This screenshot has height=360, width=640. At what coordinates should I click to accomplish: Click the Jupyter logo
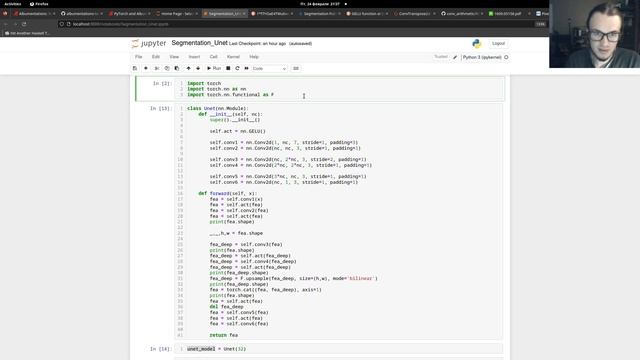149,43
